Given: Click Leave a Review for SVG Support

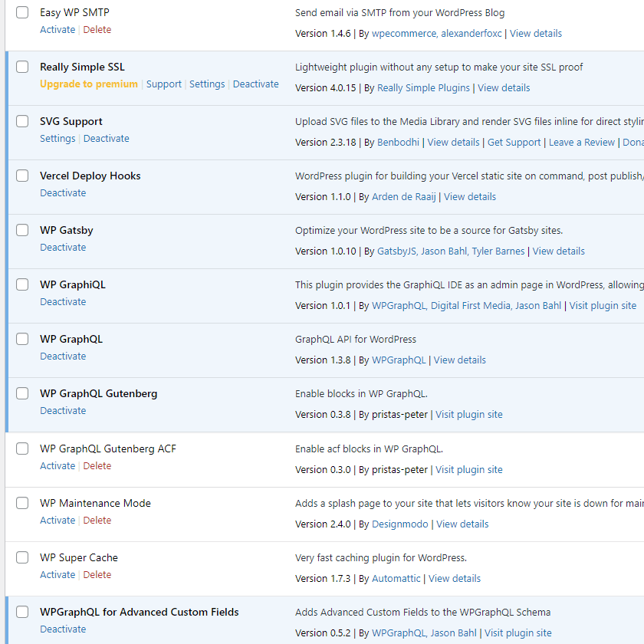Looking at the screenshot, I should coord(582,142).
